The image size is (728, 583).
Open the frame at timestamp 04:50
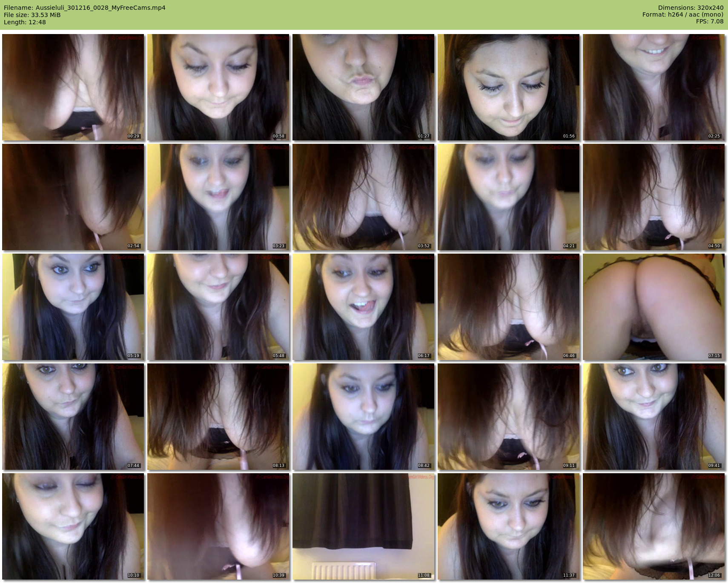click(654, 197)
